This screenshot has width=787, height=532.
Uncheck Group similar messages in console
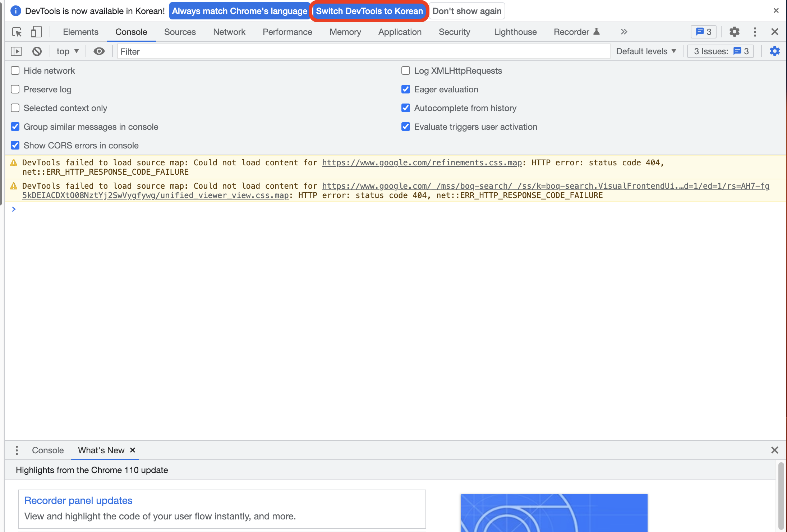click(15, 127)
